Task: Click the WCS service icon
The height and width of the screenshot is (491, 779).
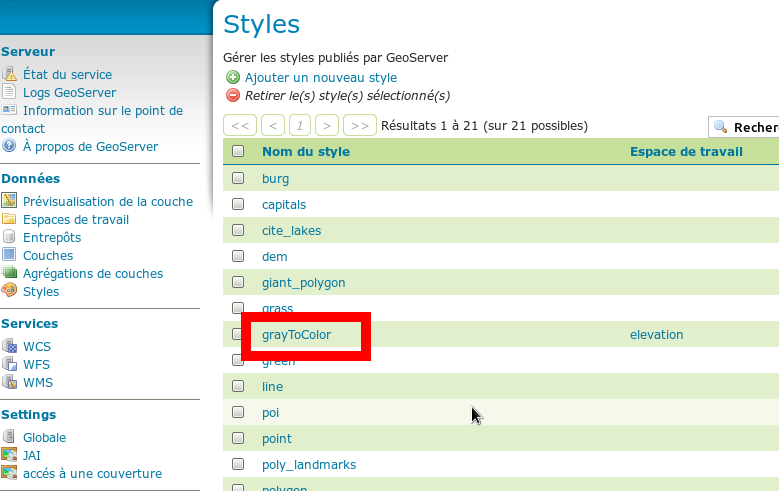Action: pyautogui.click(x=9, y=345)
